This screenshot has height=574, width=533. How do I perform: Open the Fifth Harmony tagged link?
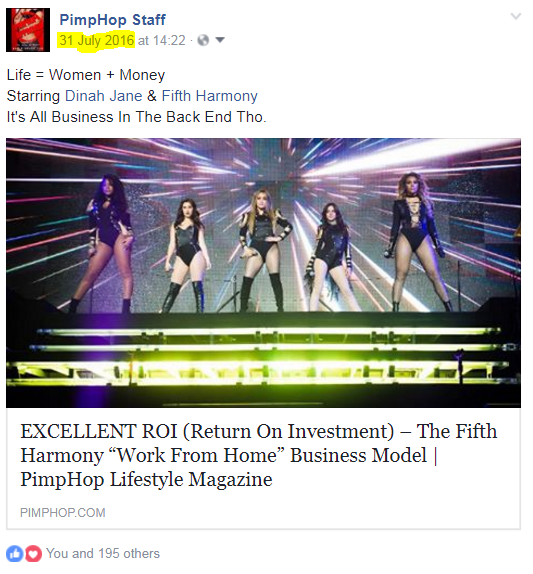210,96
